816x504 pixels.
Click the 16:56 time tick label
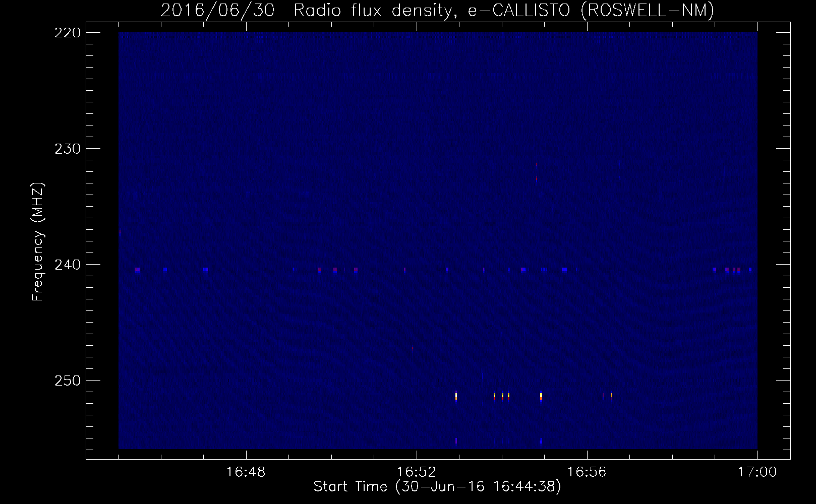(x=587, y=472)
